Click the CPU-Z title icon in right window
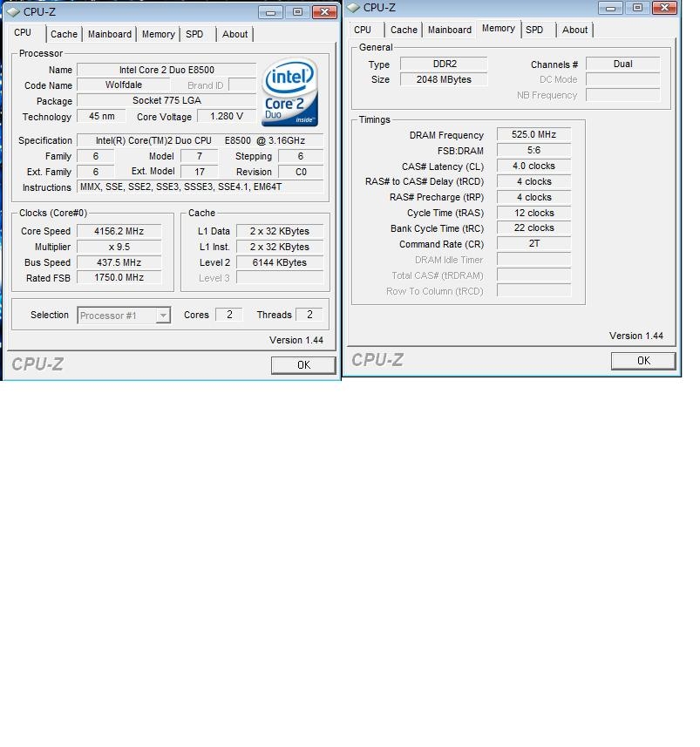 point(353,8)
